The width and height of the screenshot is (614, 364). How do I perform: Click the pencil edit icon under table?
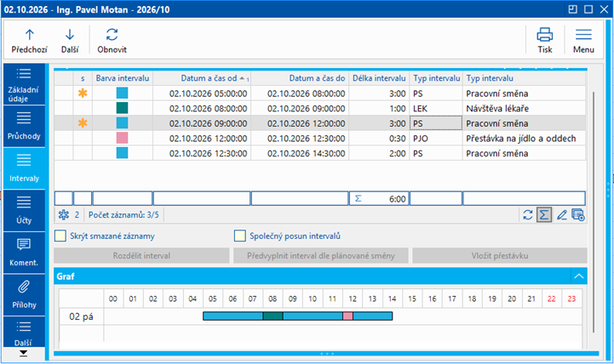[x=561, y=214]
